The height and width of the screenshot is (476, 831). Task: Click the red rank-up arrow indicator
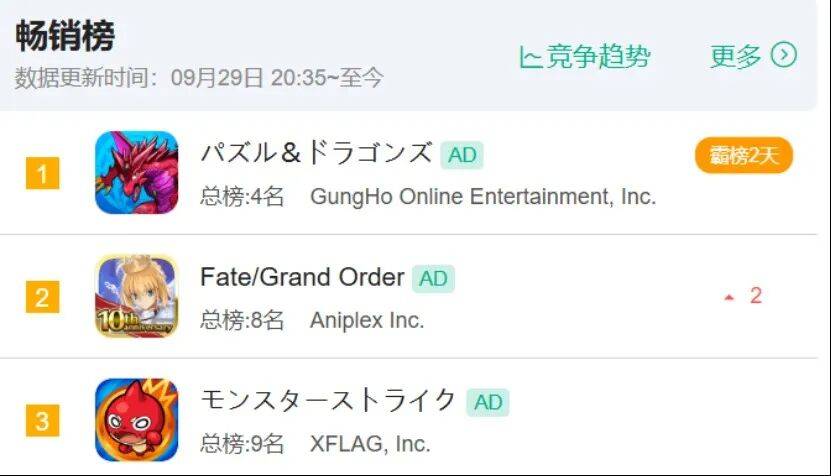pyautogui.click(x=729, y=297)
